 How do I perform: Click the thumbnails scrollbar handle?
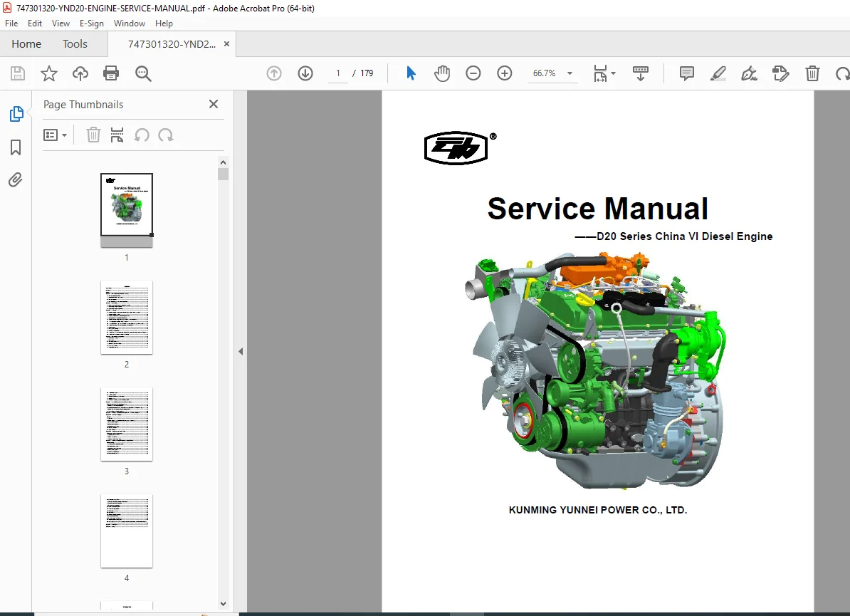223,174
